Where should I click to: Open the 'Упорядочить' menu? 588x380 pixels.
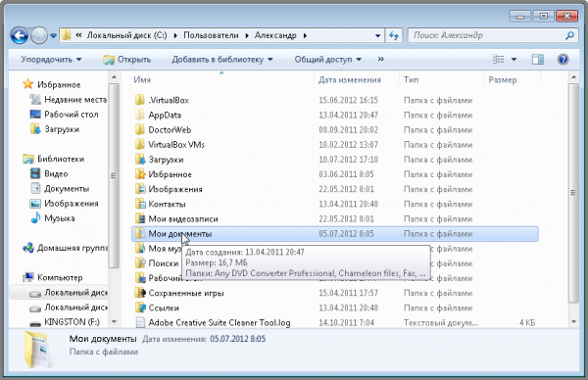[51, 59]
